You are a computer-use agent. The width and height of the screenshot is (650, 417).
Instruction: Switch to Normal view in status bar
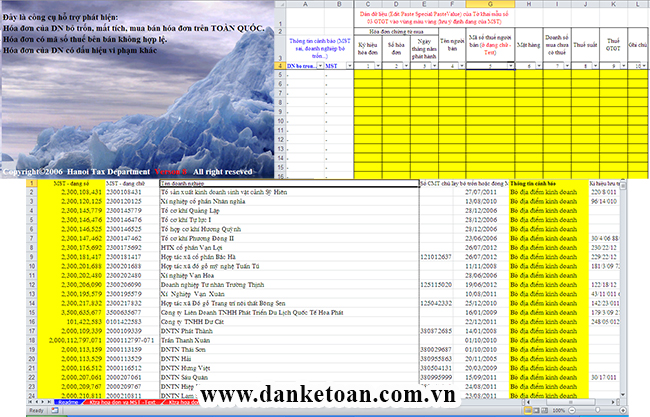click(528, 410)
